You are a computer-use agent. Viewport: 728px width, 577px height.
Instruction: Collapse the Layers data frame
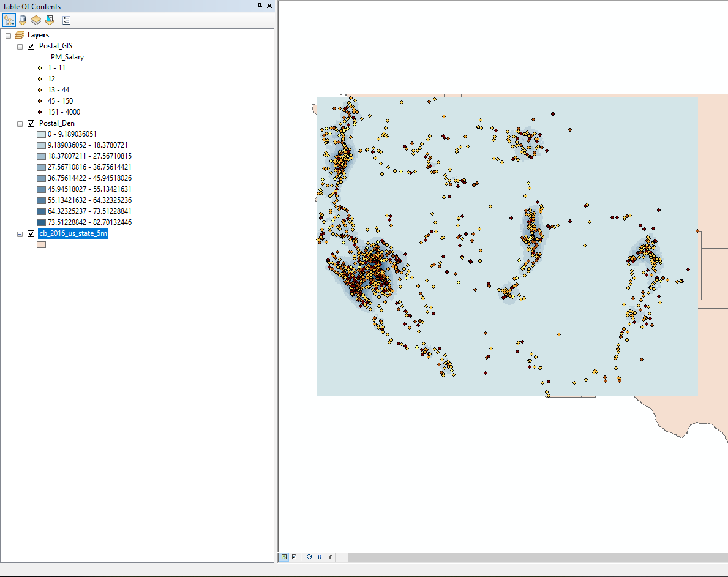coord(8,35)
